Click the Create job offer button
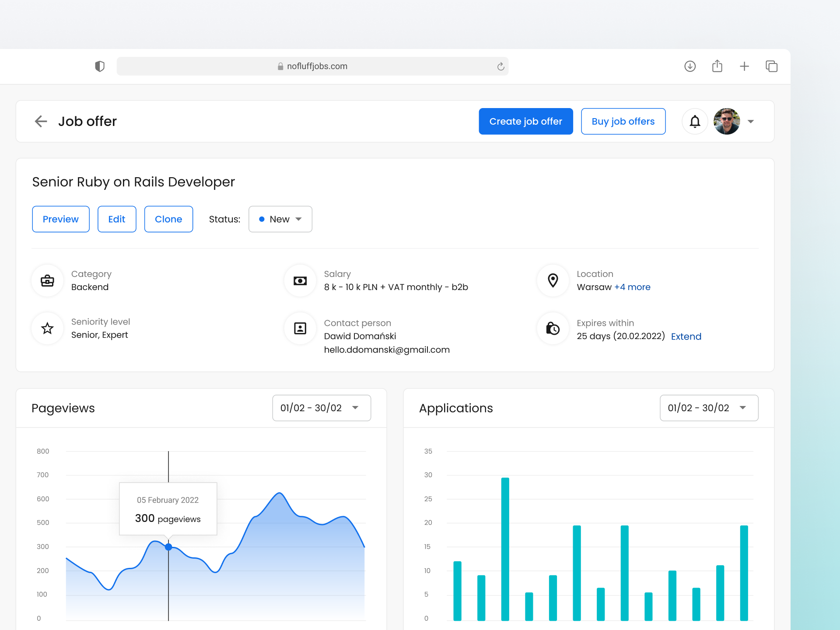 coord(525,121)
